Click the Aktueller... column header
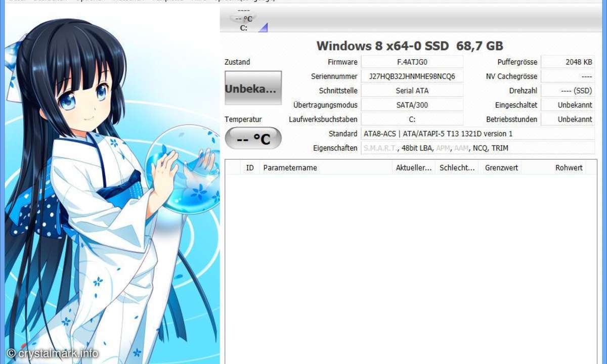Screen dimensions: 607x364 (414, 168)
